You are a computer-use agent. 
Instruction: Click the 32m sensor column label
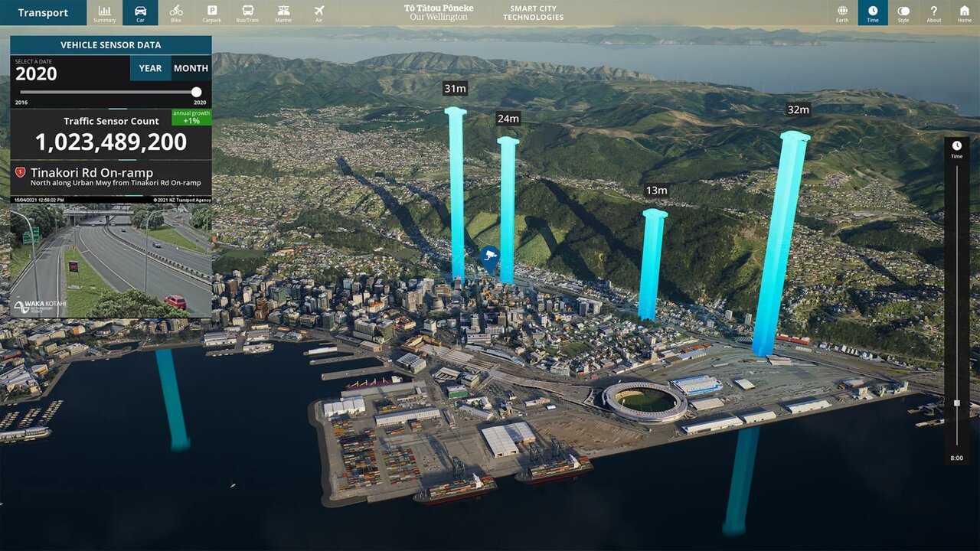pyautogui.click(x=798, y=109)
